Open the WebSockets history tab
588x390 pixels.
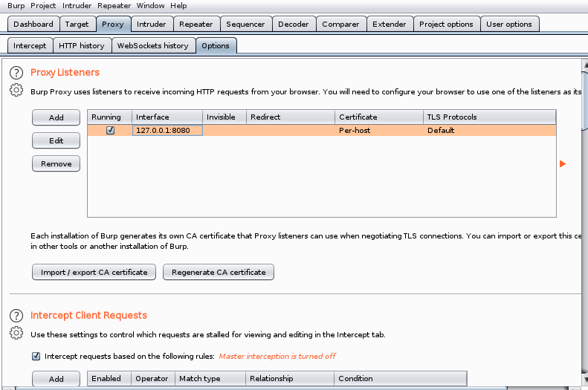(x=153, y=46)
